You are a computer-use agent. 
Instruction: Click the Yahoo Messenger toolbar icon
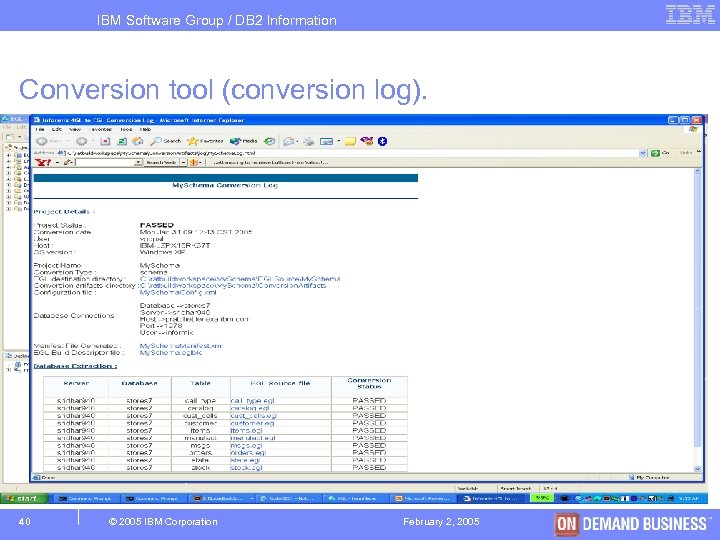[x=366, y=141]
